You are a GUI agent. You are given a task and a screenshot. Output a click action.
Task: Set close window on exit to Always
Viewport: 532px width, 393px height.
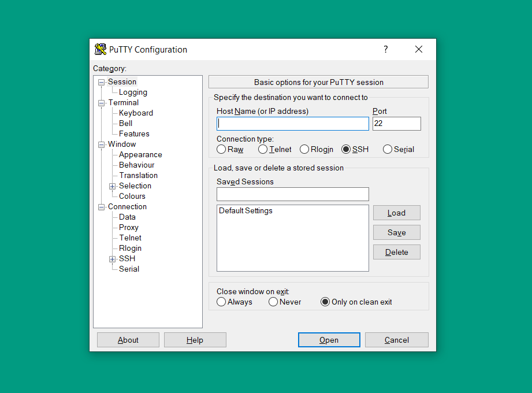tap(221, 302)
